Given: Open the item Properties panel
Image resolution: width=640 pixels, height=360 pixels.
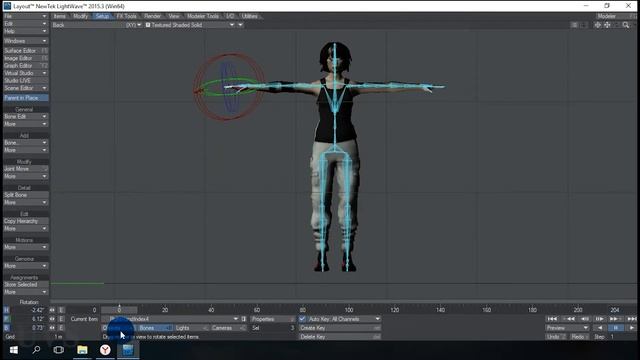Looking at the screenshot, I should pyautogui.click(x=272, y=319).
